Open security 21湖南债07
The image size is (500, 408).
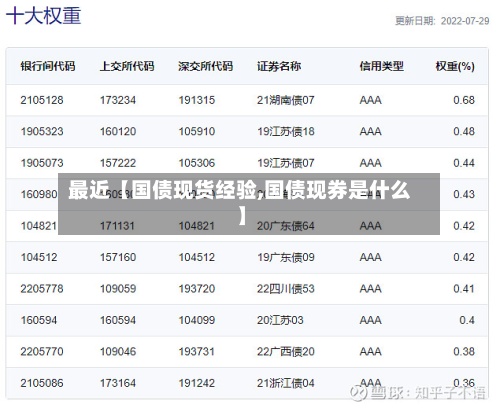[x=285, y=100]
